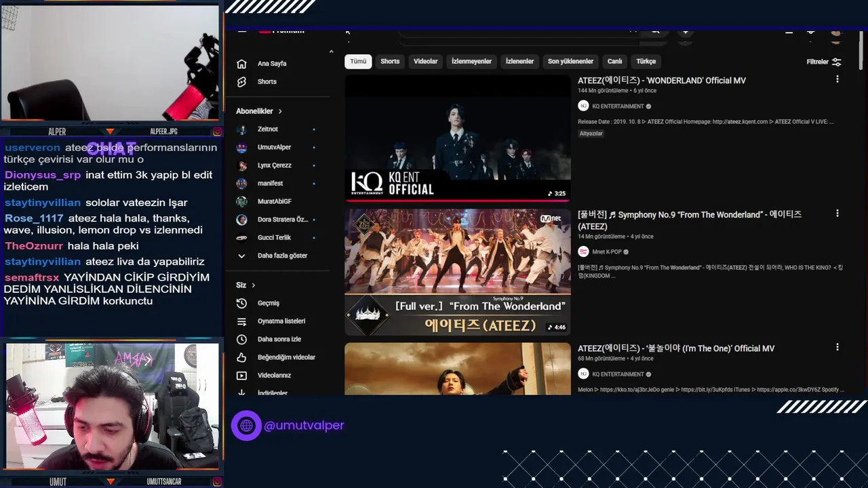
Task: Click the semaftrsx chat username
Action: tap(32, 277)
